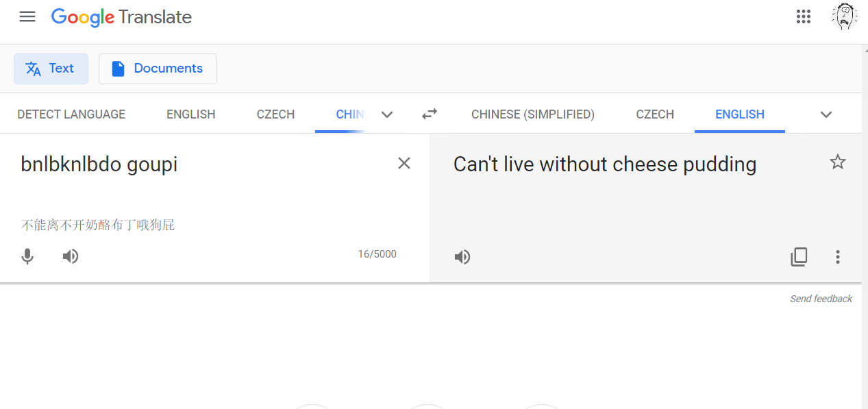This screenshot has height=409, width=868.
Task: Listen to the source text
Action: coord(71,256)
